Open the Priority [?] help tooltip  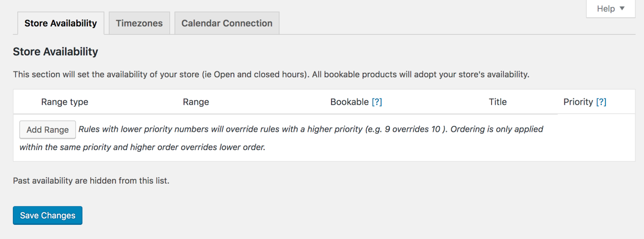click(601, 102)
